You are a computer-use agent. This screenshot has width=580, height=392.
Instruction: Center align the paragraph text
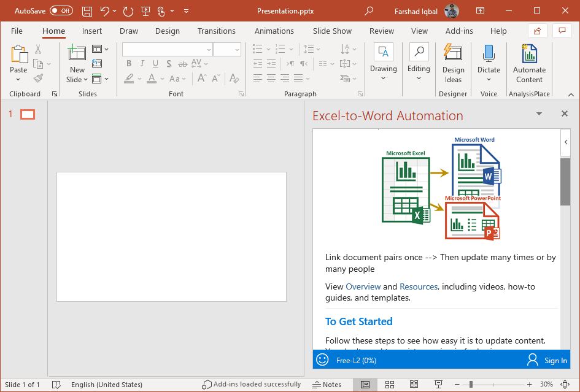pos(271,77)
